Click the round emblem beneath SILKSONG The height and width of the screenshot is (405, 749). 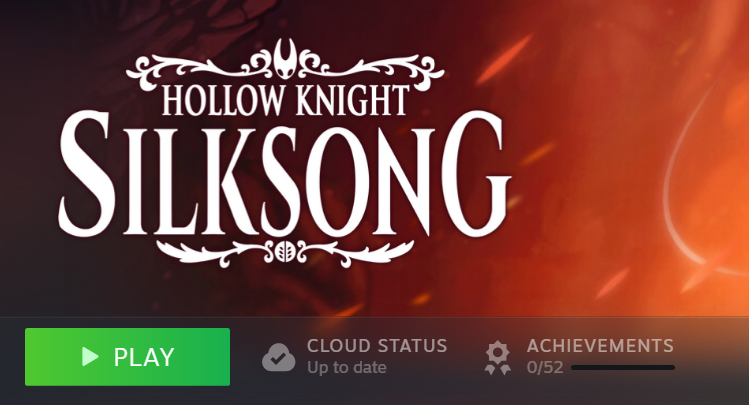[285, 252]
